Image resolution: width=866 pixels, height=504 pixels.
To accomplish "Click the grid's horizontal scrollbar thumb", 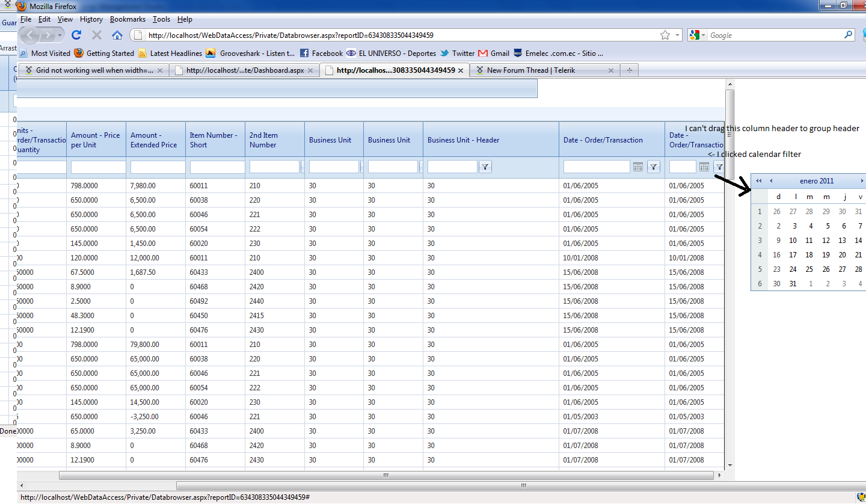I will (385, 475).
